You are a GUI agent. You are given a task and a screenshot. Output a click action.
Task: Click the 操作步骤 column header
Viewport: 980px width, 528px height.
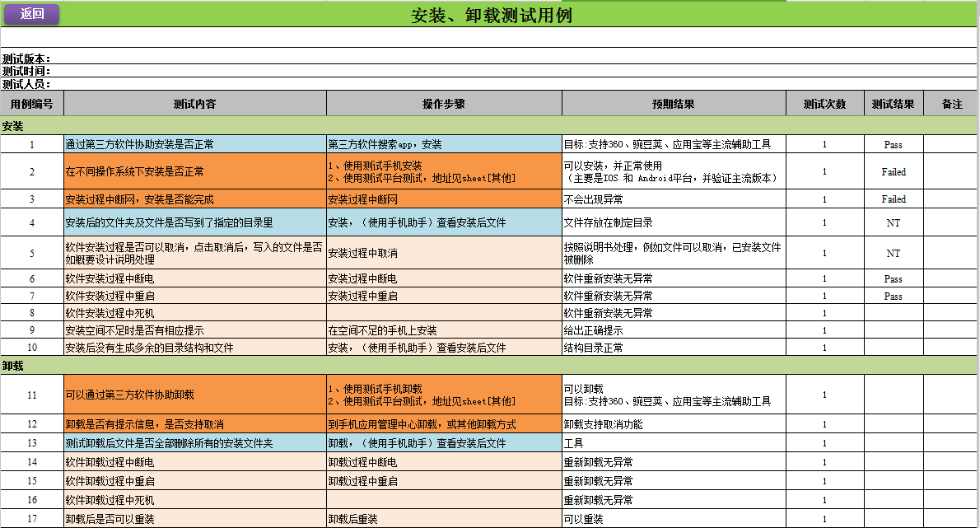[x=444, y=104]
